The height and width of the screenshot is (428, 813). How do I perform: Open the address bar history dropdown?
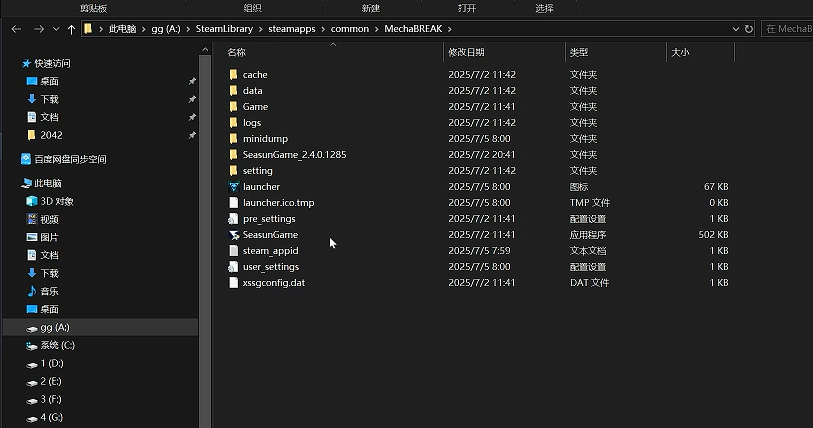click(x=735, y=29)
